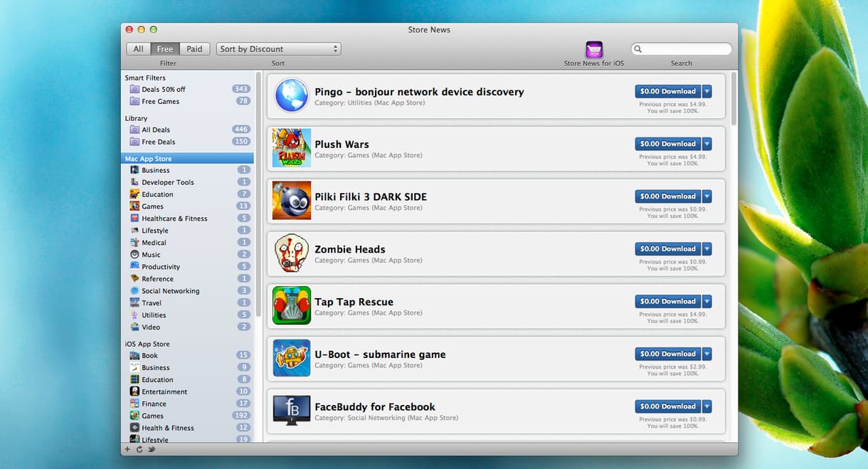This screenshot has width=868, height=469.
Task: Select Mac App Store Games category
Action: [x=186, y=206]
